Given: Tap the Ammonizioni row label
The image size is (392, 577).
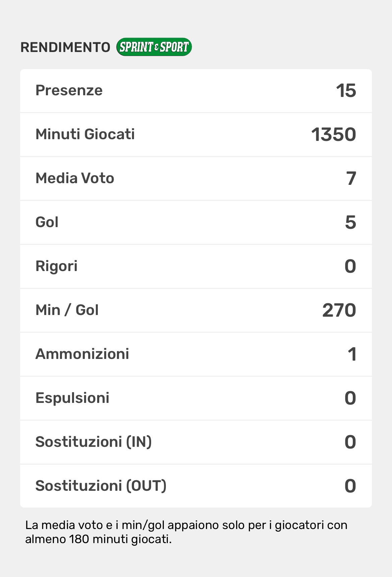Looking at the screenshot, I should (x=82, y=354).
